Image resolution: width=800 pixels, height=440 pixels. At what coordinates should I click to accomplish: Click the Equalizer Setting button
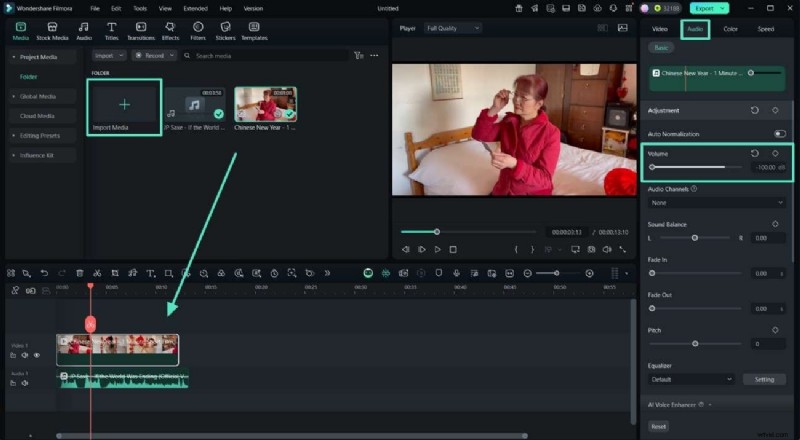[764, 379]
